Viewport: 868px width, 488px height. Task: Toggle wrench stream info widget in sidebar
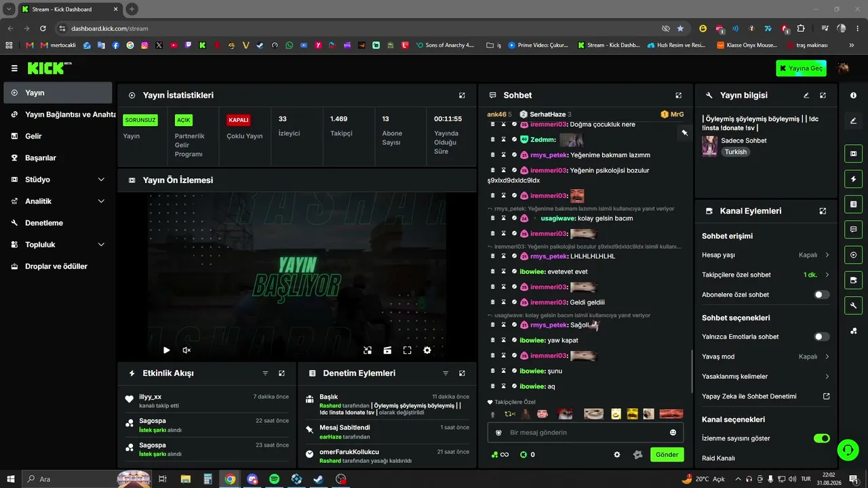pyautogui.click(x=853, y=306)
